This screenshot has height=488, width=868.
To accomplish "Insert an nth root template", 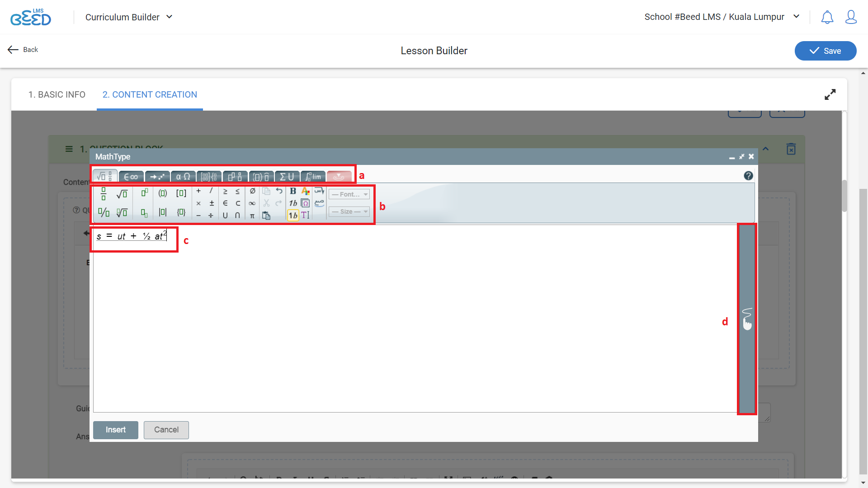I will pos(122,212).
